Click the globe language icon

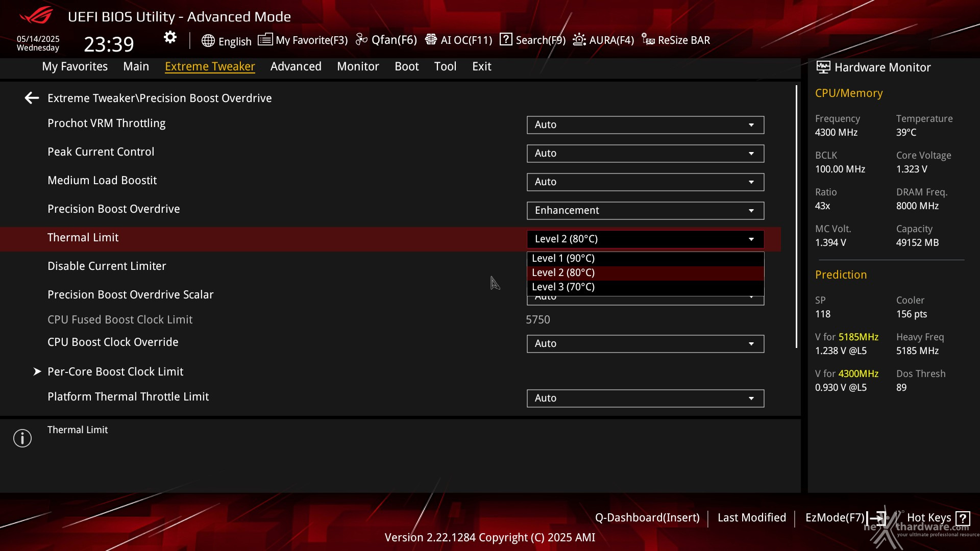pyautogui.click(x=208, y=41)
